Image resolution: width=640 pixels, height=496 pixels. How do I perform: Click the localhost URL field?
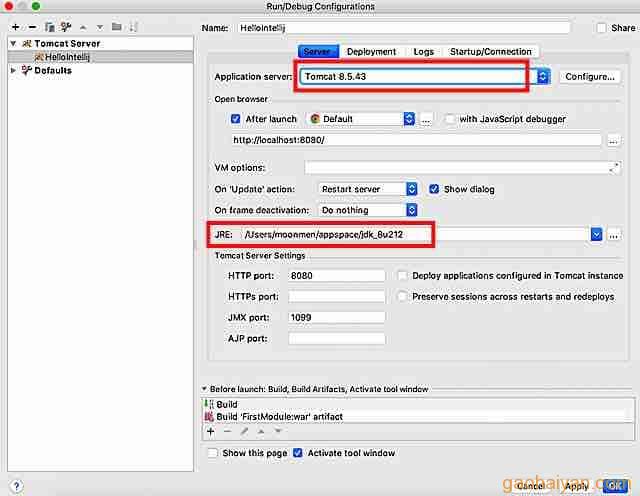[416, 140]
